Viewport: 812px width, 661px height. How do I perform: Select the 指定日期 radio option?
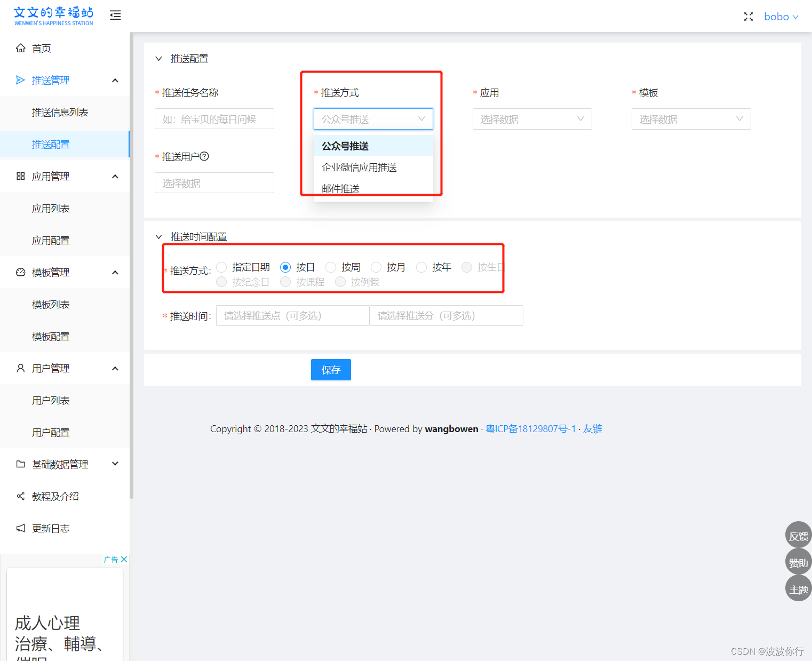click(x=222, y=267)
